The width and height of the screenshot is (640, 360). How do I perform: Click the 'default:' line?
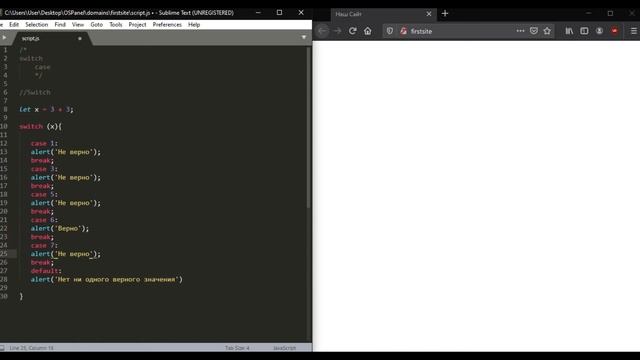tap(46, 271)
